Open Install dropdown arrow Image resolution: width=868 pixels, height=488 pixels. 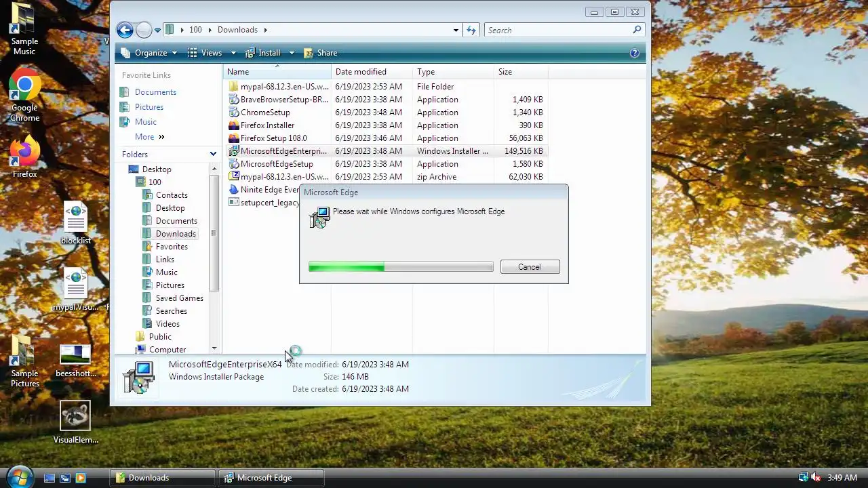point(292,53)
